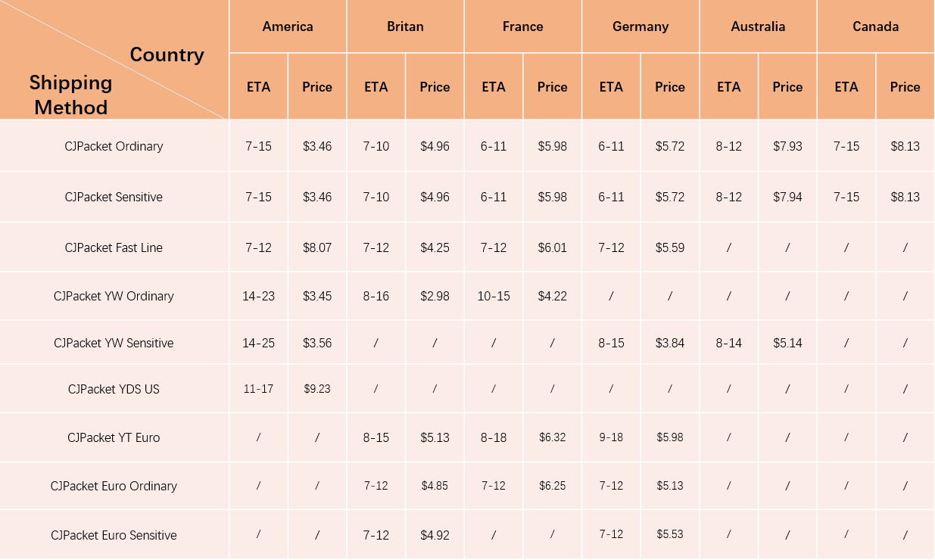Click the CJPacket YT Euro row label
The image size is (935, 560).
tap(114, 437)
